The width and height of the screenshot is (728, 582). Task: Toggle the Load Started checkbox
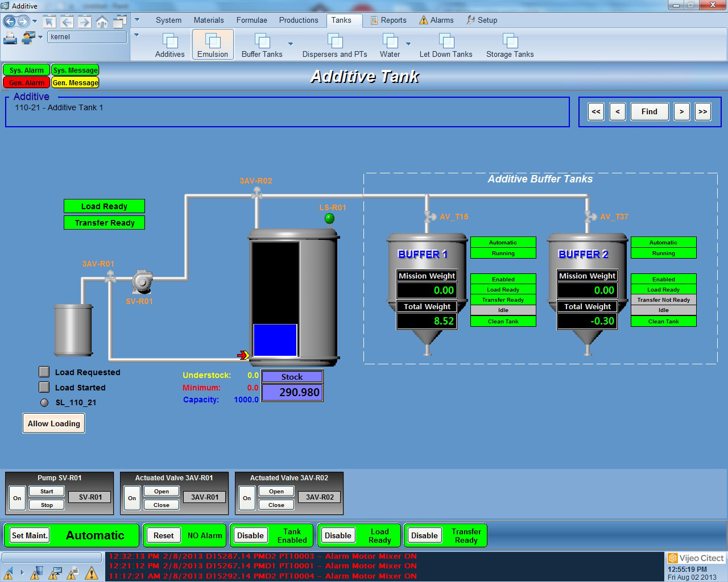point(44,387)
